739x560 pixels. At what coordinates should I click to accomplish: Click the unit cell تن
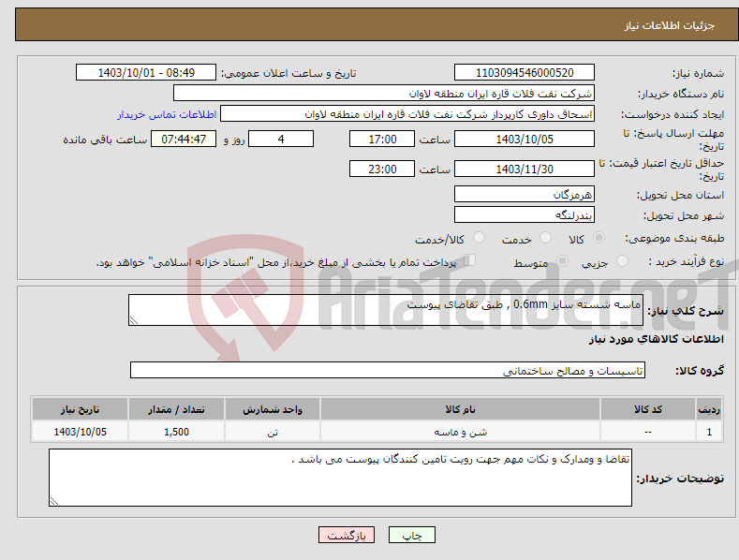pos(273,432)
